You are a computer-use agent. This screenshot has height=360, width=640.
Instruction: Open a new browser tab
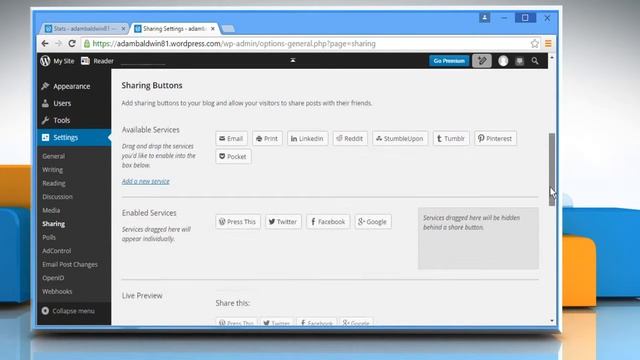228,29
